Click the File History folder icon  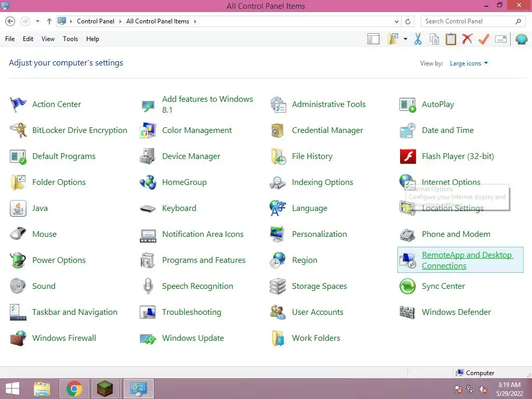point(278,156)
